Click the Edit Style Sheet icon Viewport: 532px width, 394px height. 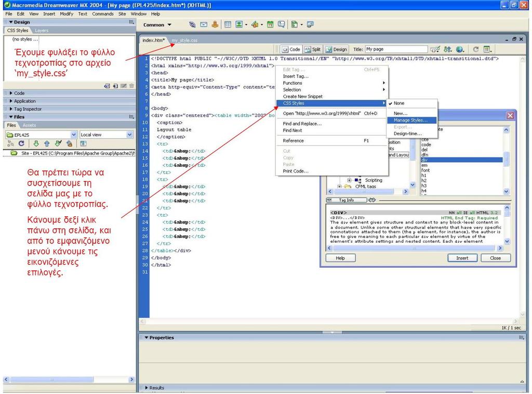[x=124, y=86]
